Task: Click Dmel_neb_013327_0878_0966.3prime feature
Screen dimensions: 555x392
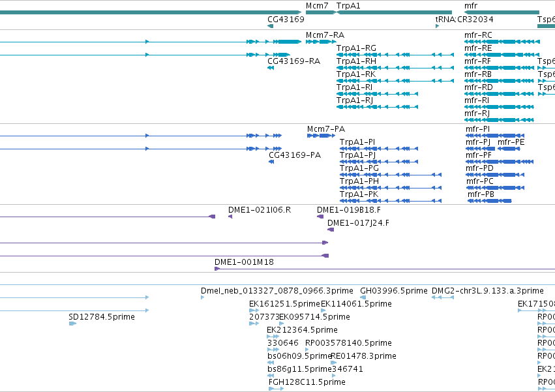Action: click(x=277, y=291)
